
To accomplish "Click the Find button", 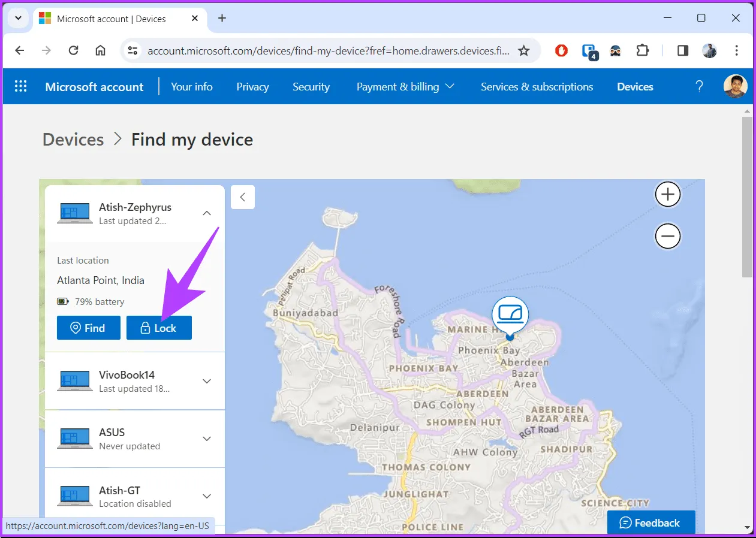I will [89, 328].
